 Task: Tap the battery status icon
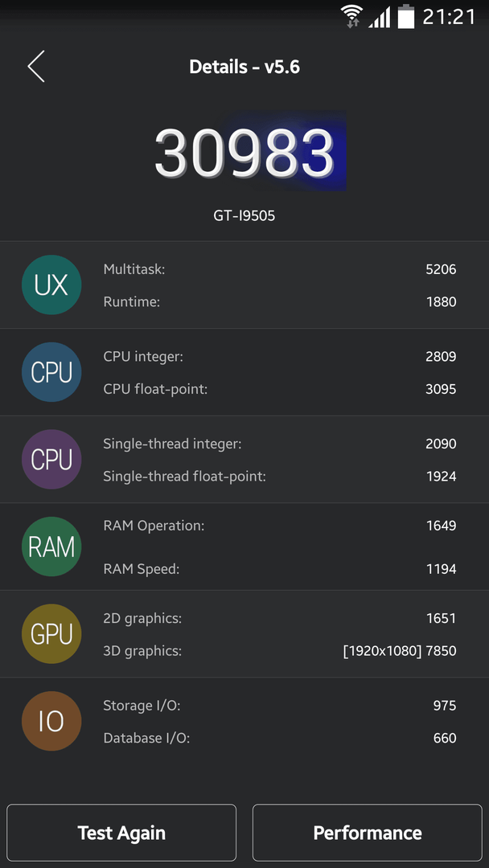pyautogui.click(x=406, y=16)
